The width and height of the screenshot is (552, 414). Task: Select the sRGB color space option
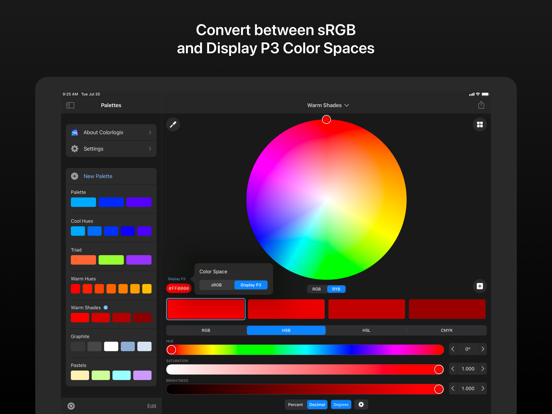pyautogui.click(x=217, y=285)
